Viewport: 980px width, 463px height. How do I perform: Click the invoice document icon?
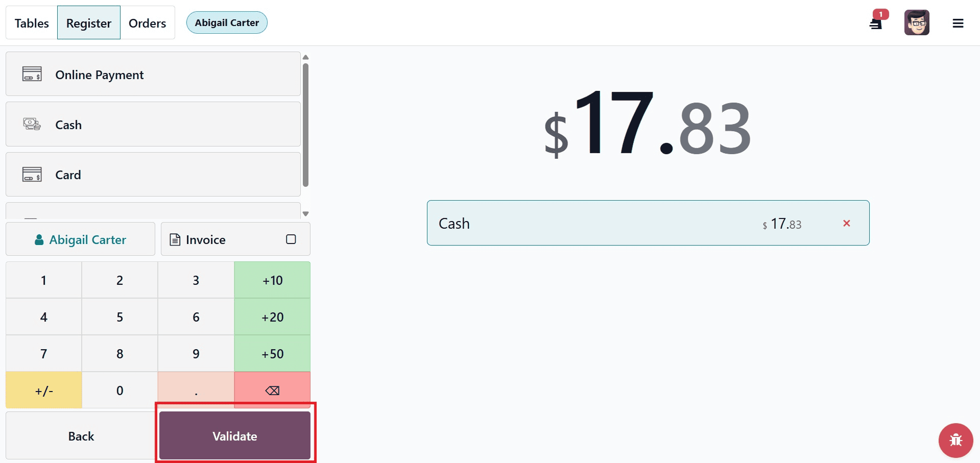(176, 239)
